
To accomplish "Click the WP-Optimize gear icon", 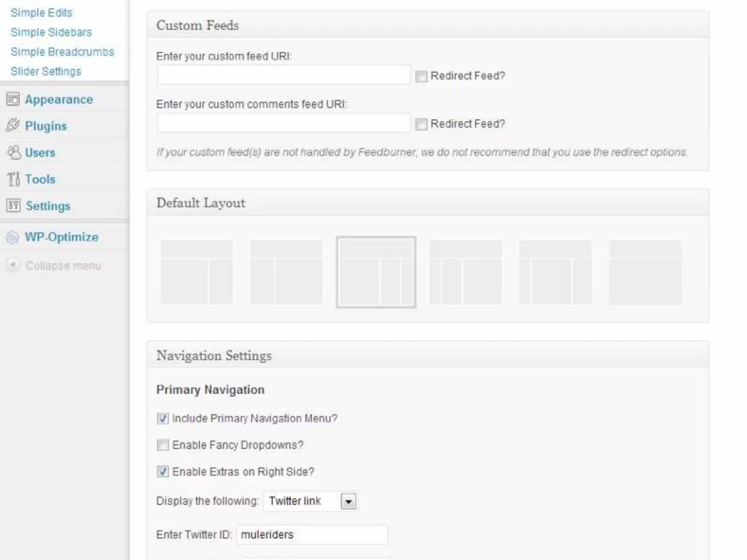I will 12,237.
